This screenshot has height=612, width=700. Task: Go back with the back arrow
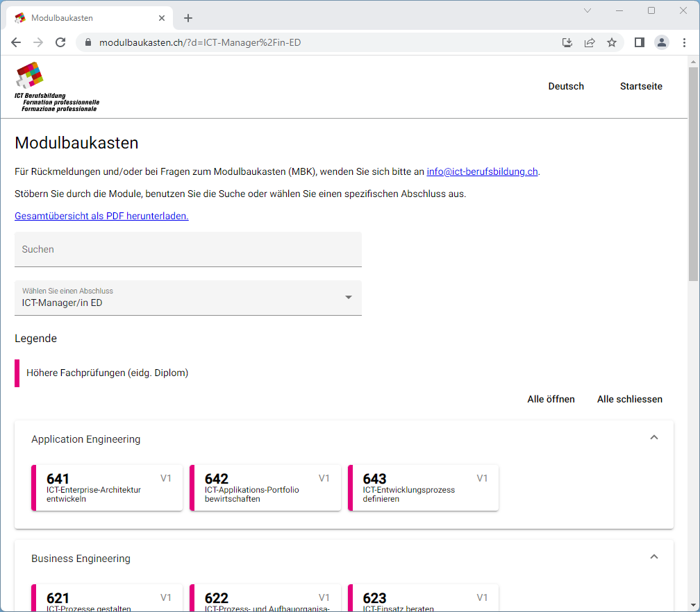click(16, 42)
